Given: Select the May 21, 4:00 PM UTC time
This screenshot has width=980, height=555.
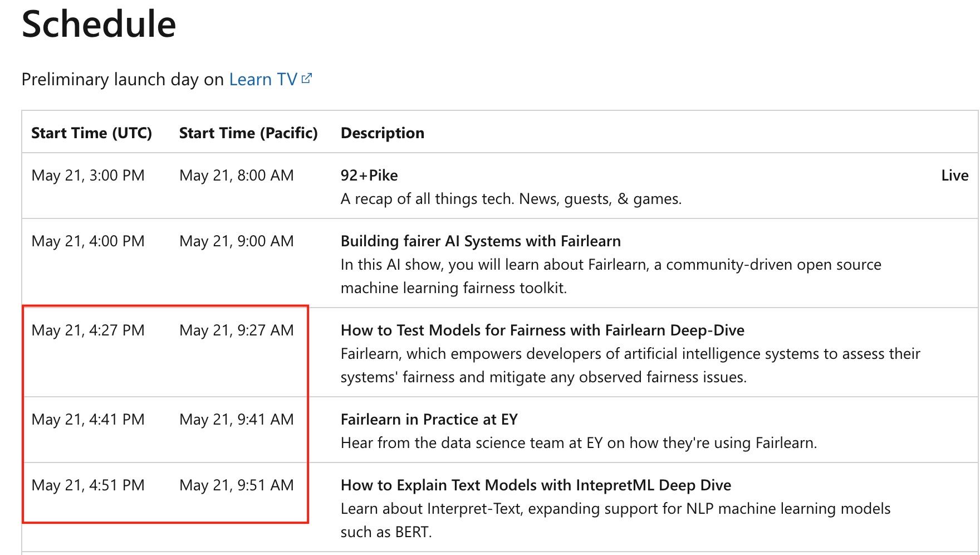Looking at the screenshot, I should tap(88, 241).
